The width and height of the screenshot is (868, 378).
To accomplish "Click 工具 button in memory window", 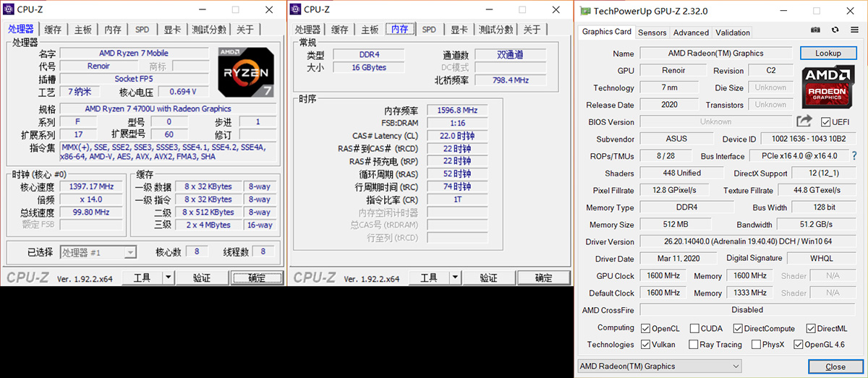I will click(x=429, y=278).
